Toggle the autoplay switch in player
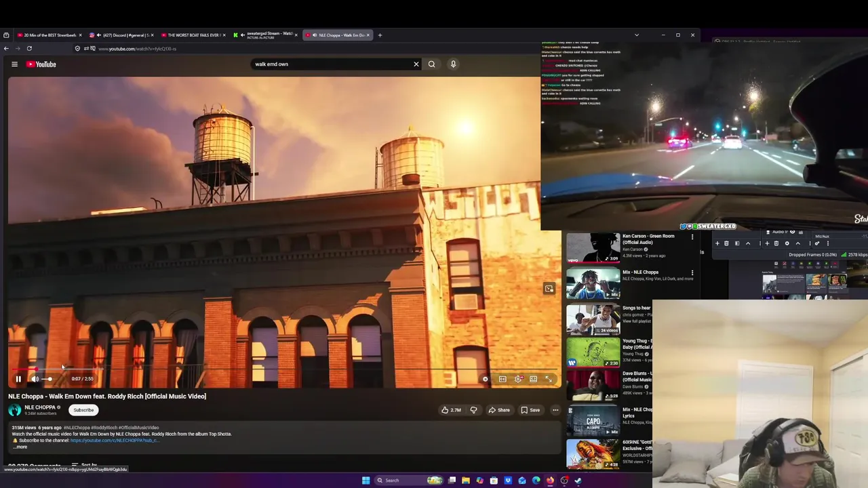The width and height of the screenshot is (868, 488). click(x=486, y=379)
